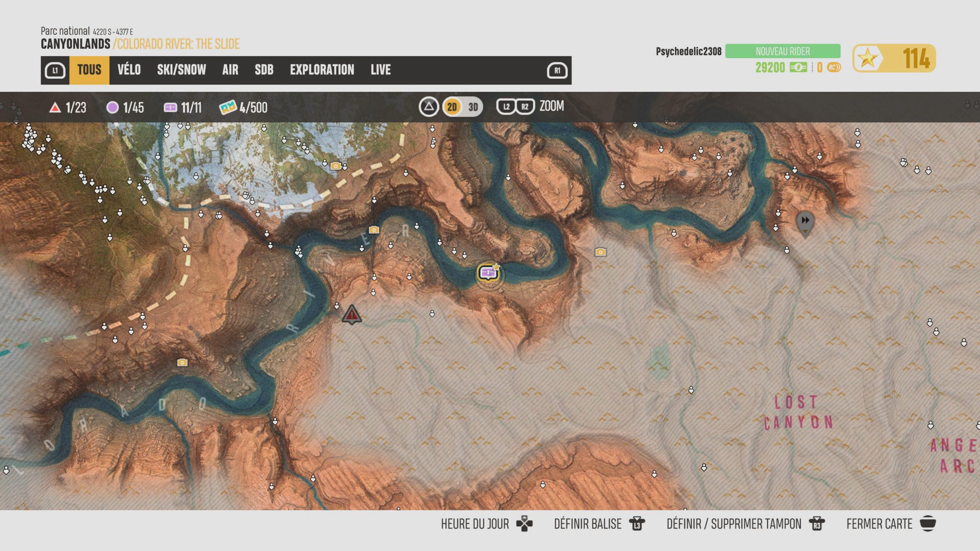Viewport: 980px width, 551px height.
Task: Click the red triangle 1/23 counter
Action: [67, 108]
